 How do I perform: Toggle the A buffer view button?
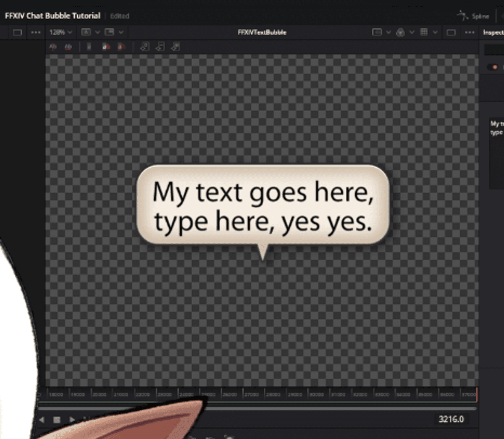pos(86,32)
